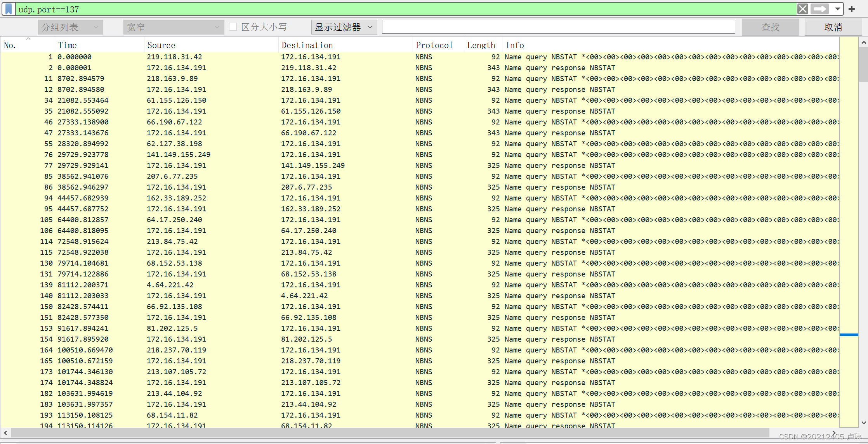The height and width of the screenshot is (444, 868).
Task: Select packet 130 source 68.152.53.138
Action: [420, 263]
